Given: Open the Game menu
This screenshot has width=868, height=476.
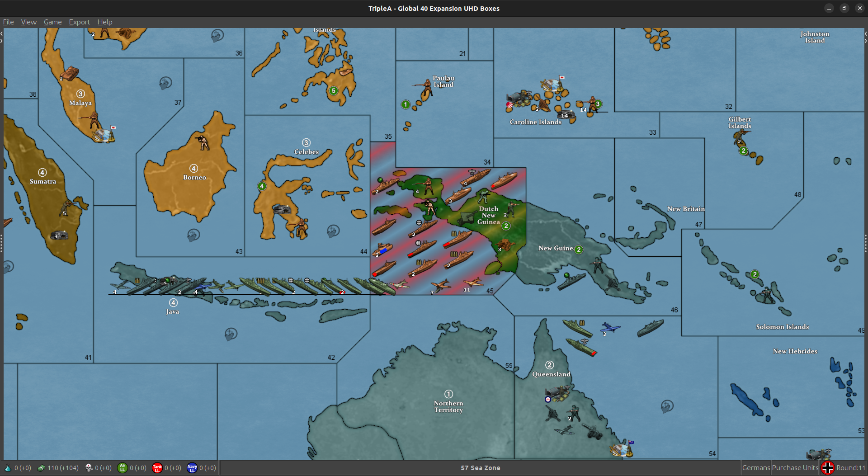Looking at the screenshot, I should pyautogui.click(x=52, y=22).
